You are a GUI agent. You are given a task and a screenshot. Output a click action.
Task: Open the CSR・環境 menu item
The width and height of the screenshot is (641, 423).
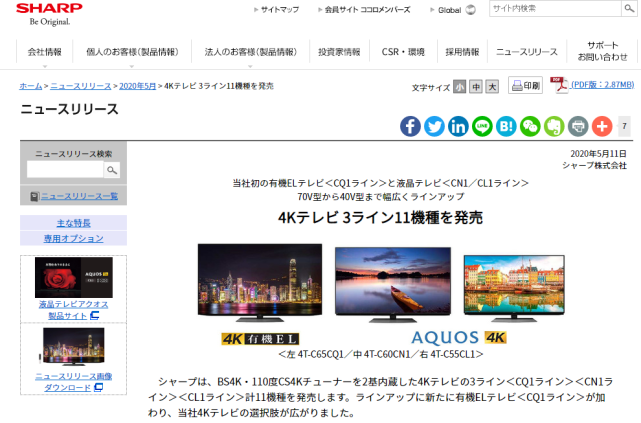(x=403, y=52)
